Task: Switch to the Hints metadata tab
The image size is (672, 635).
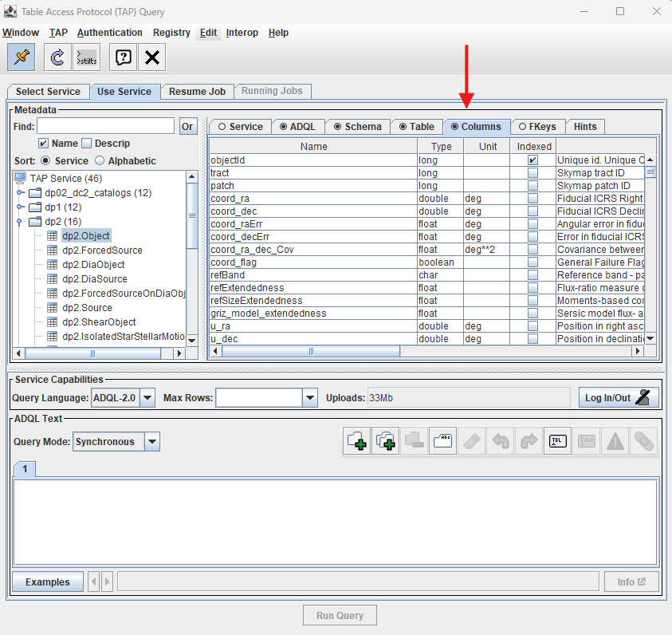Action: [x=585, y=127]
